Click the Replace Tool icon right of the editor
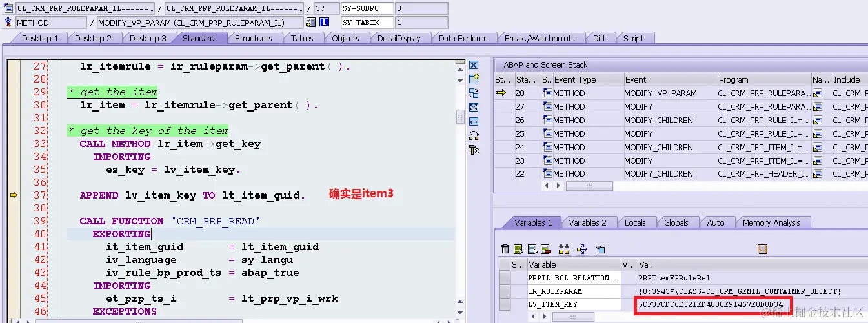This screenshot has width=868, height=323. point(474,93)
